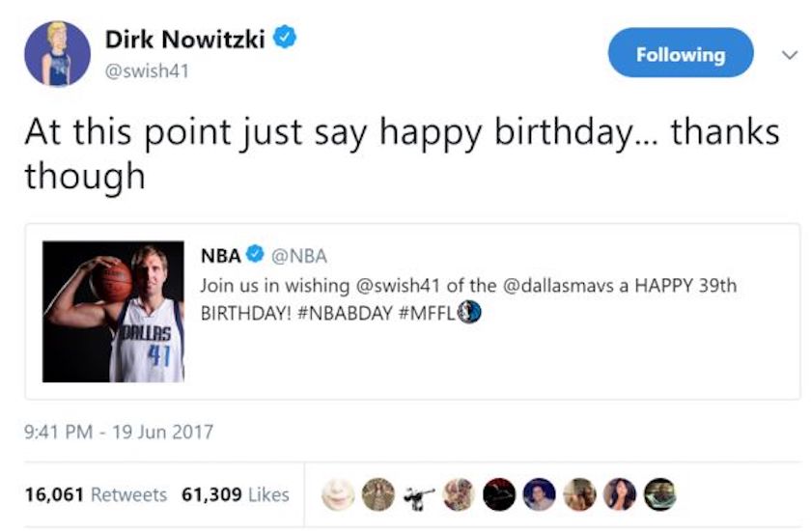The width and height of the screenshot is (811, 532).
Task: Expand the tweet options chevron menu
Action: (x=786, y=56)
